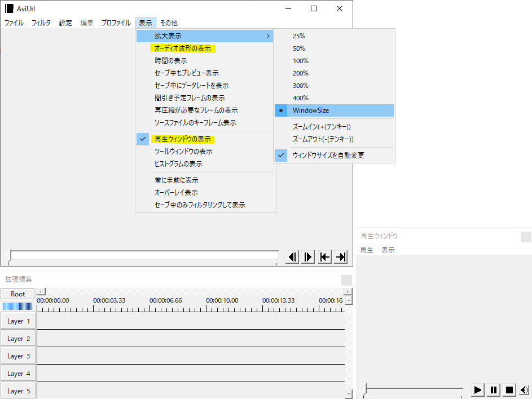Open 表示 menu in the 再生ウィンドウ
The image size is (532, 399).
[388, 250]
